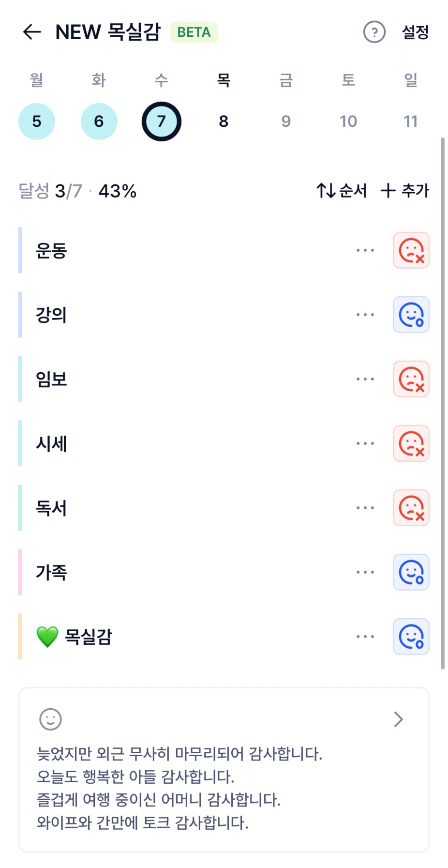448x868 pixels.
Task: Select Thursday the 8th
Action: tap(224, 121)
